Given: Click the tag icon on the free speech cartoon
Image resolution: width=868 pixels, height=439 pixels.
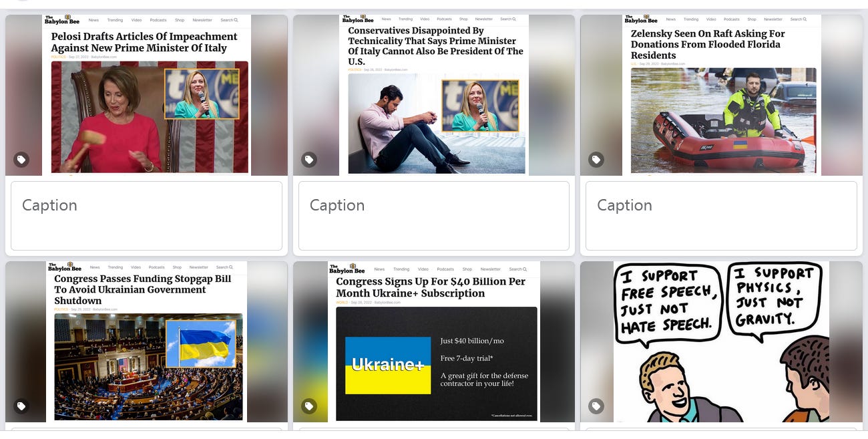Looking at the screenshot, I should [596, 406].
